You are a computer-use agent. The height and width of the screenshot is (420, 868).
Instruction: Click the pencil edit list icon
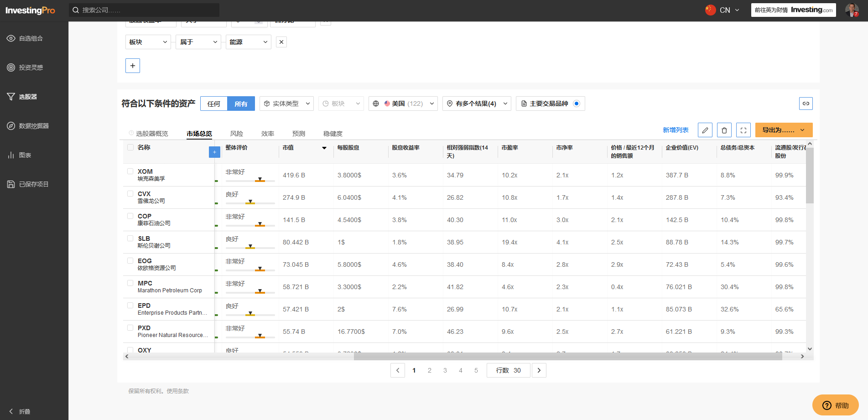click(705, 130)
